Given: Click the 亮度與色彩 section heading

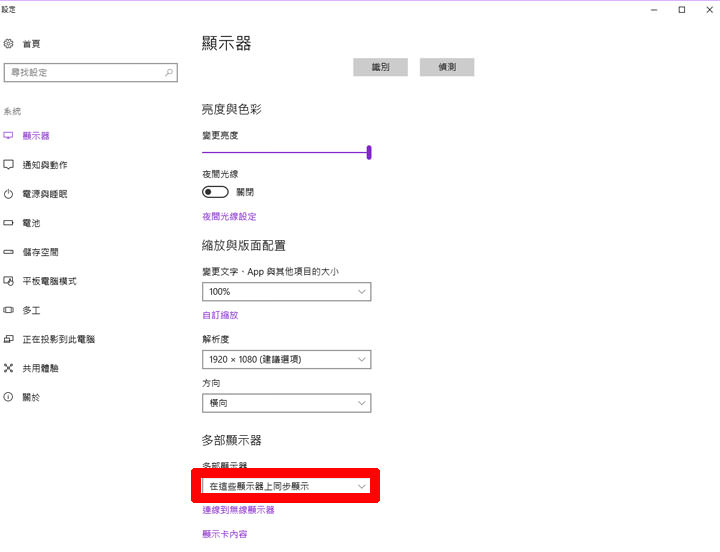Looking at the screenshot, I should click(x=231, y=109).
